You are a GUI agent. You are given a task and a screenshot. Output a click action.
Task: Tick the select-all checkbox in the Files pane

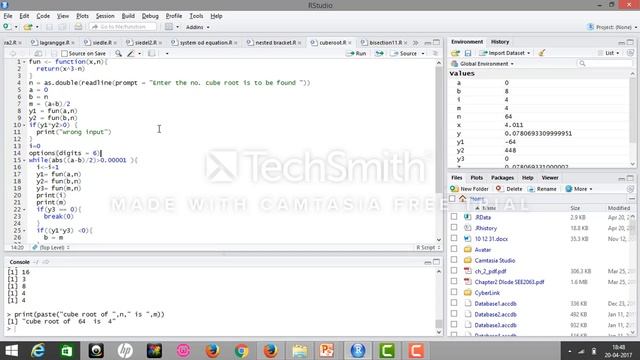452,199
